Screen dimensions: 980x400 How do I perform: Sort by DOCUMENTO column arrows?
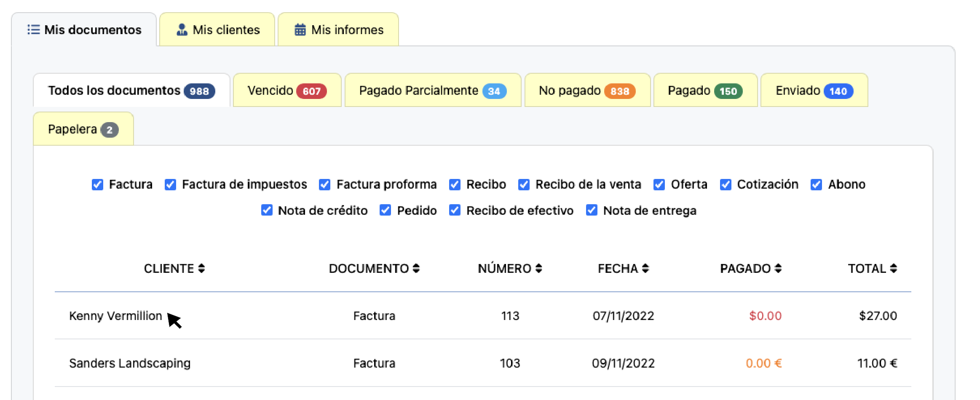[416, 268]
